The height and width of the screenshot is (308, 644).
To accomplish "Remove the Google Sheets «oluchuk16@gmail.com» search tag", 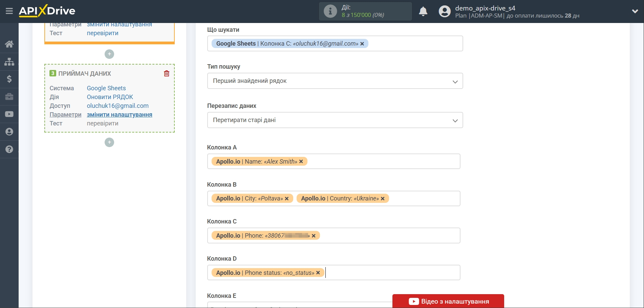I will point(362,44).
